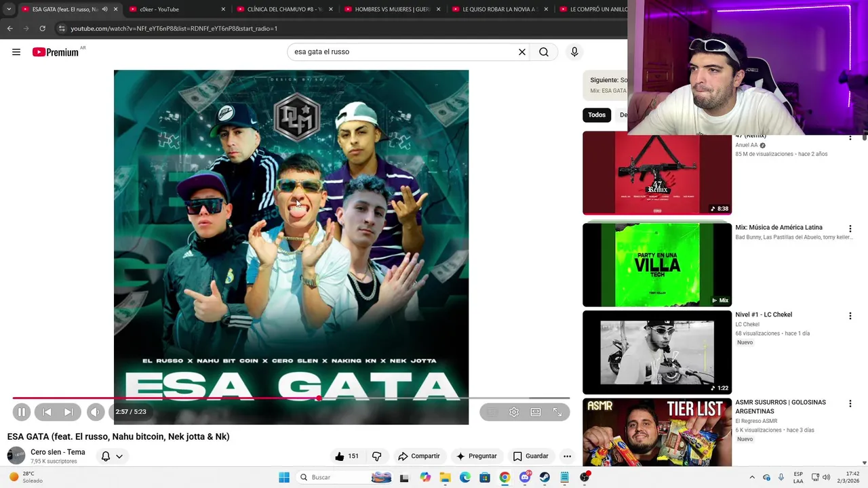Pause the video with the pause button
Screen dimensions: 868x488
pyautogui.click(x=21, y=412)
